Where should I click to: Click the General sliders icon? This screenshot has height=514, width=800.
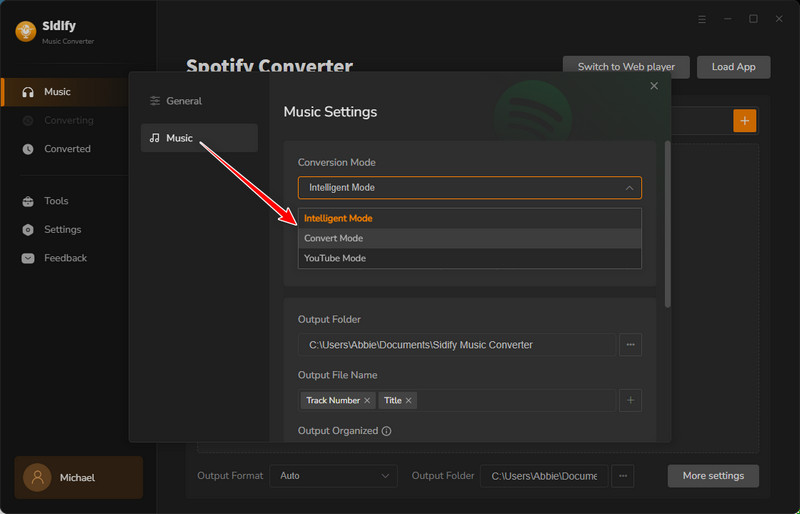click(x=155, y=101)
